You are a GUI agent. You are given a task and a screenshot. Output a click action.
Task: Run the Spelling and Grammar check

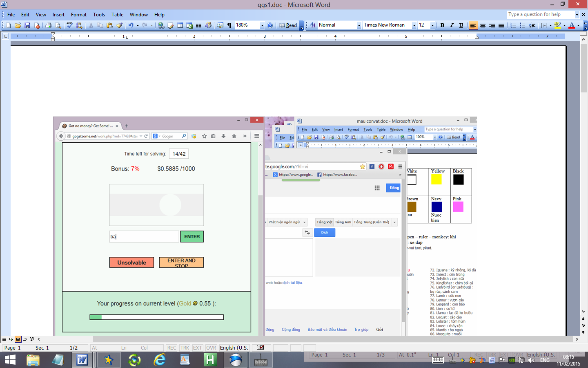point(69,25)
